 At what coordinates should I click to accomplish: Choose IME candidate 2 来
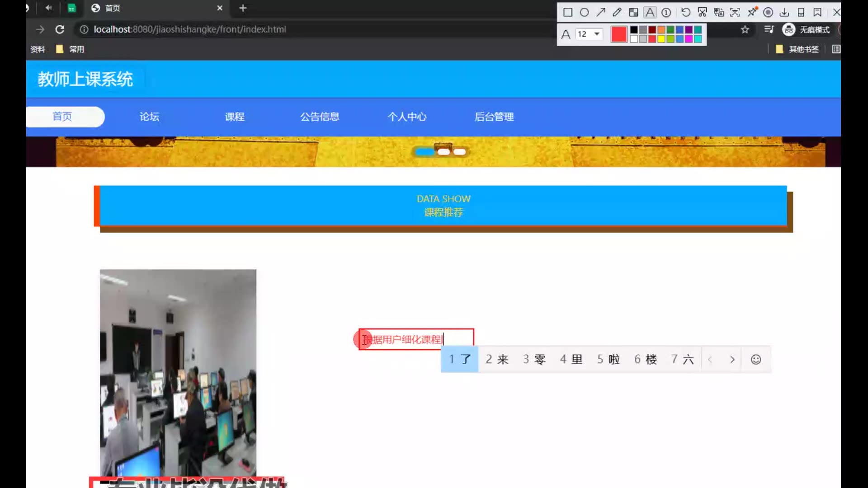pyautogui.click(x=497, y=359)
